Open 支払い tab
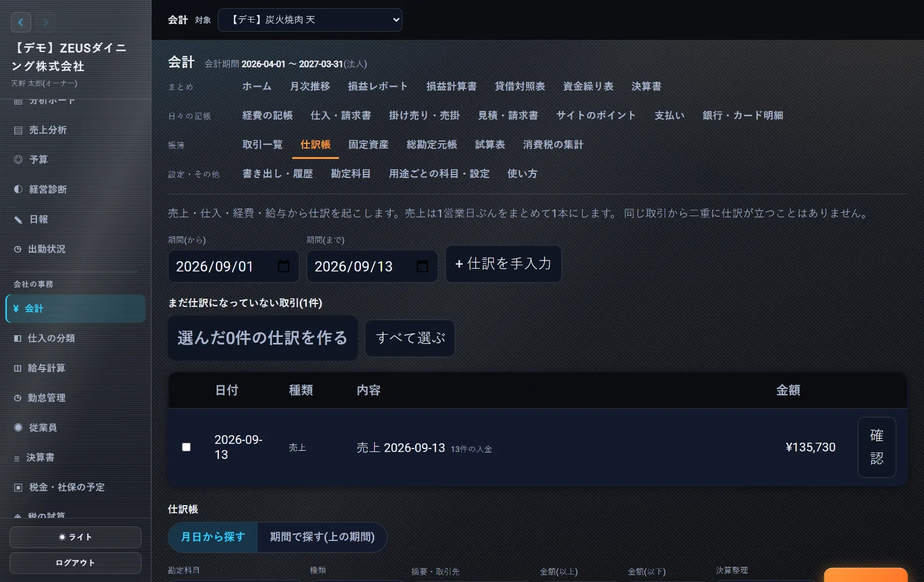This screenshot has width=924, height=582. coord(669,116)
